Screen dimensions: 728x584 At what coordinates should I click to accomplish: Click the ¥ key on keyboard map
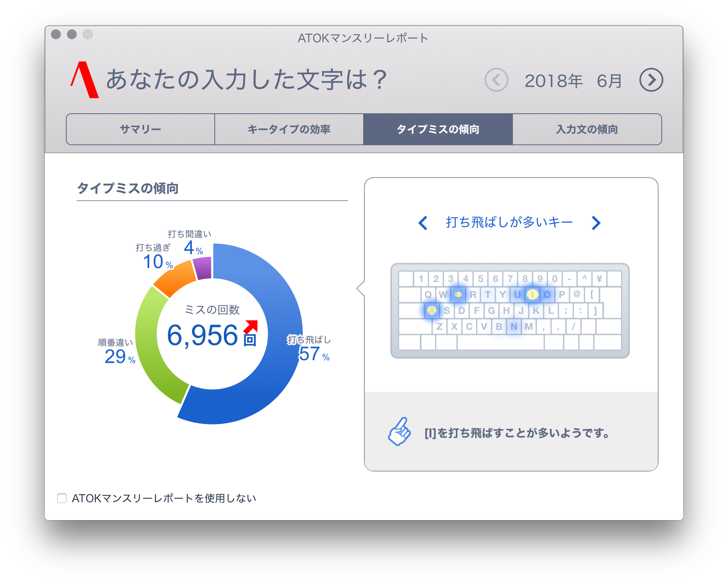pos(599,278)
